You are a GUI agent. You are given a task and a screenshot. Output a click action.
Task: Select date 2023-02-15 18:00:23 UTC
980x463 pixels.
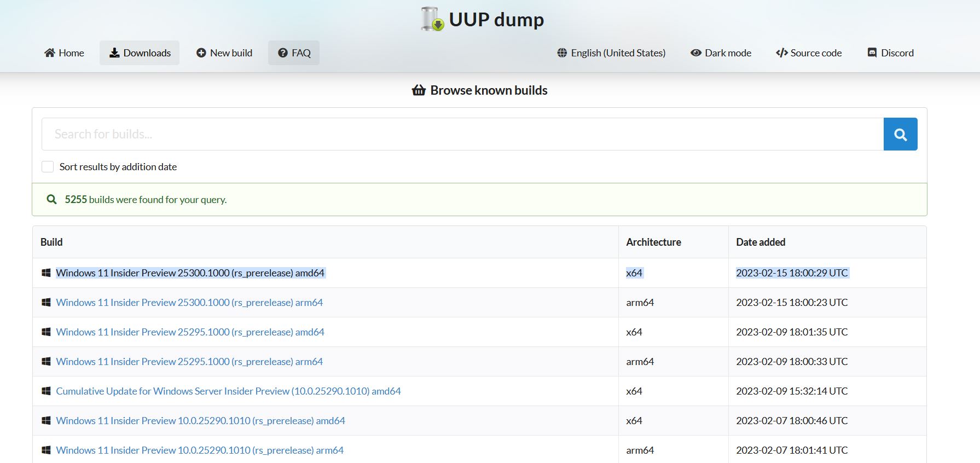tap(792, 303)
